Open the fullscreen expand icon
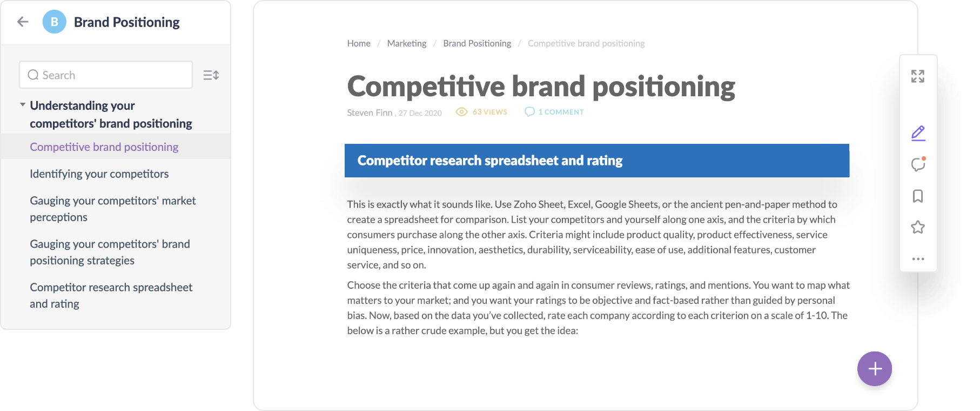The width and height of the screenshot is (980, 411). tap(917, 76)
